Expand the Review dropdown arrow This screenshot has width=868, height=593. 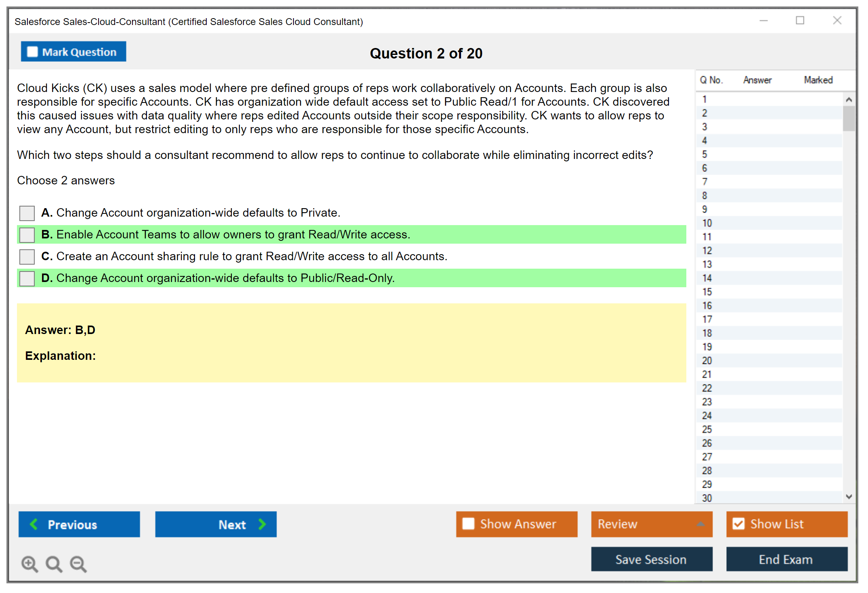pyautogui.click(x=700, y=524)
